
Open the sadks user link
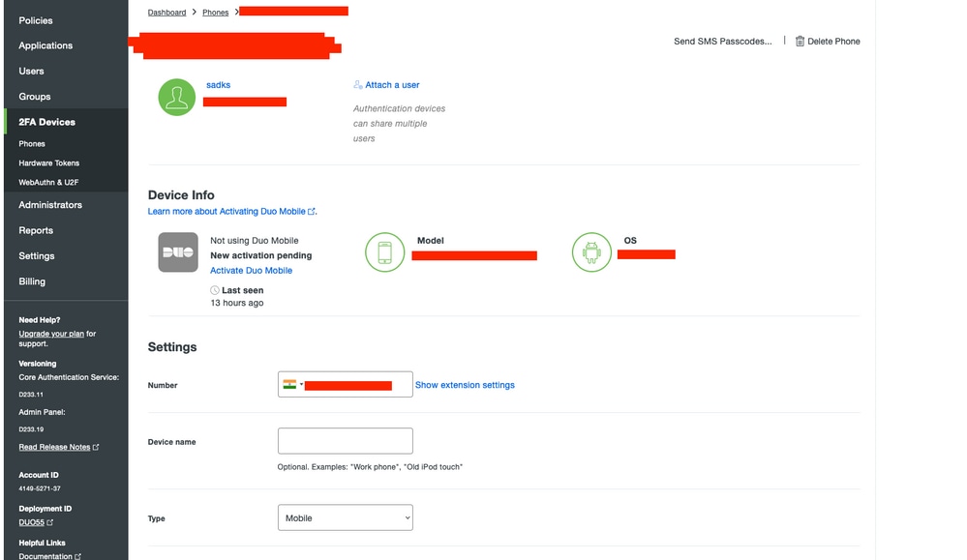[x=219, y=85]
